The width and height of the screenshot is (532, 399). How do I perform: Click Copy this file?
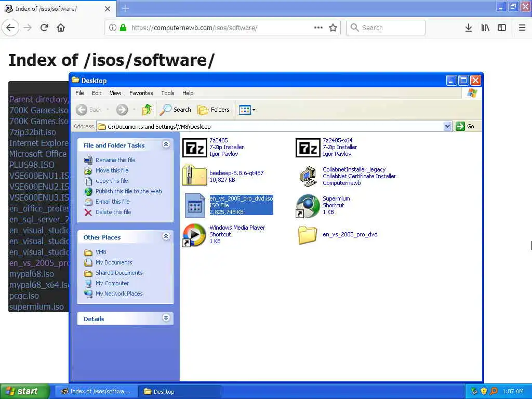pyautogui.click(x=112, y=181)
